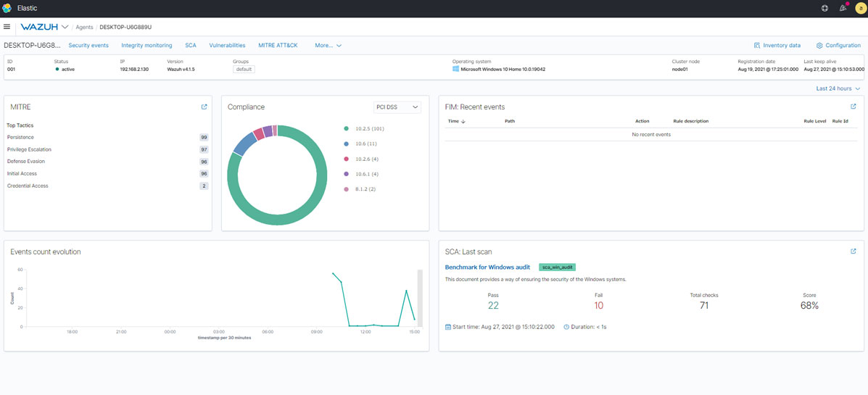Image resolution: width=868 pixels, height=395 pixels.
Task: Open the Last 24 hours time range
Action: click(x=838, y=88)
